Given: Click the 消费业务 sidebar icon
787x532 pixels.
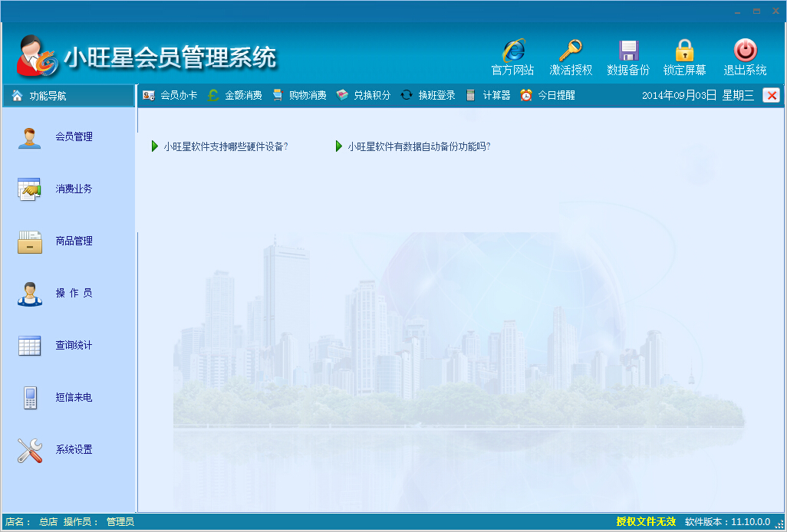Looking at the screenshot, I should click(x=30, y=189).
